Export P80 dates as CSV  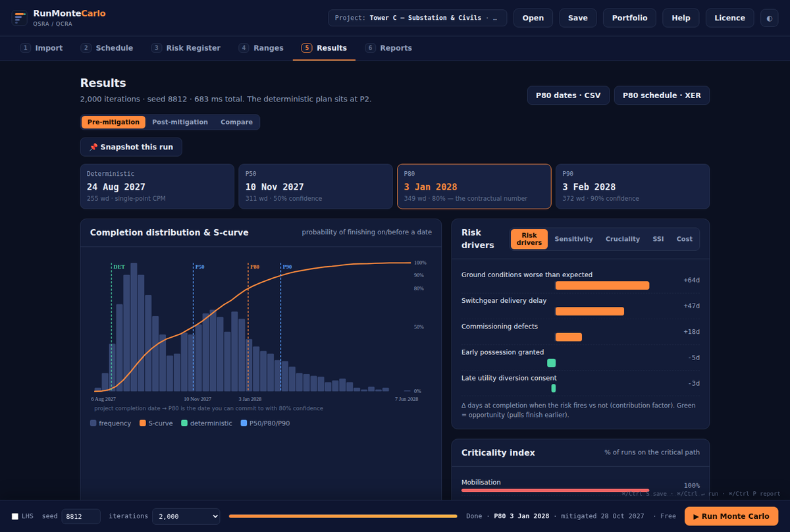pyautogui.click(x=568, y=95)
